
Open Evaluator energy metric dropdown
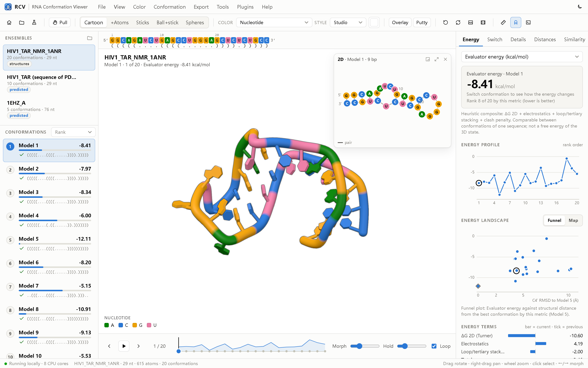coord(522,57)
